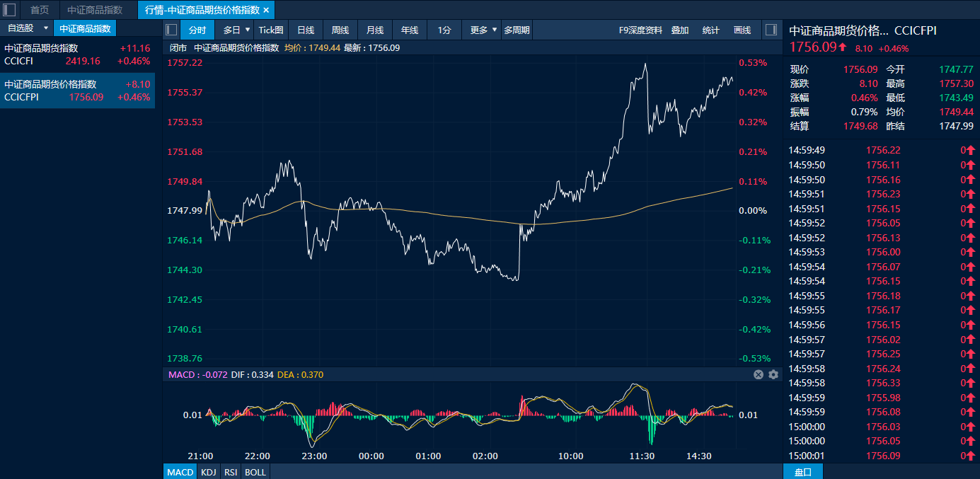This screenshot has width=980, height=479.
Task: Close the MACD indicator panel
Action: [x=759, y=374]
